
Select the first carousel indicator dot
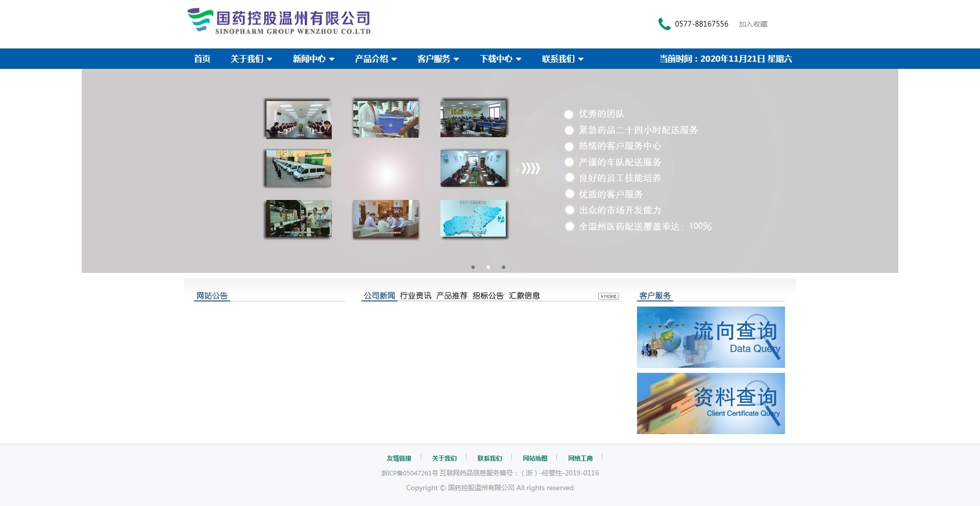tap(473, 267)
